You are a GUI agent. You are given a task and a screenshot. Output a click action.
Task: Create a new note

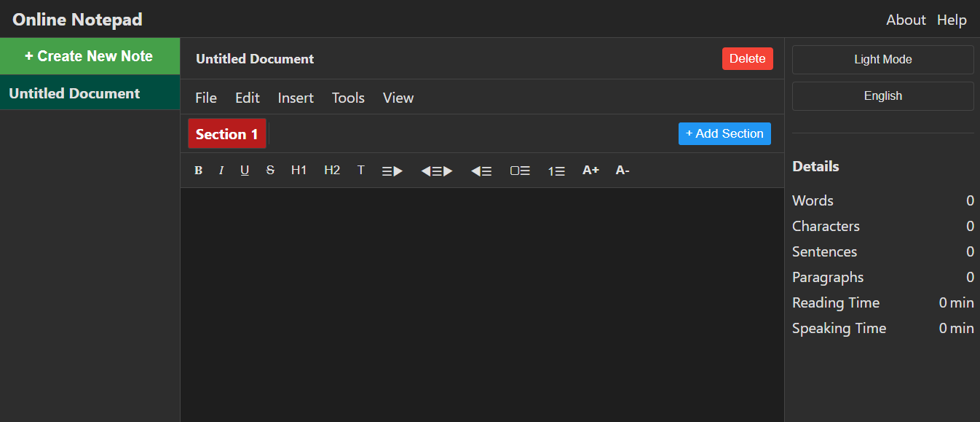click(90, 56)
